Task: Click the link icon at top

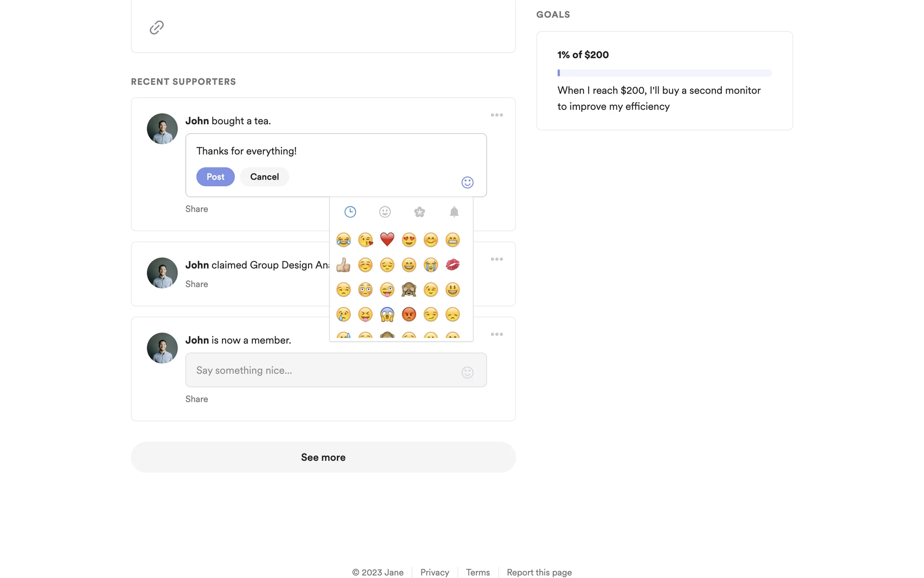Action: pyautogui.click(x=156, y=27)
